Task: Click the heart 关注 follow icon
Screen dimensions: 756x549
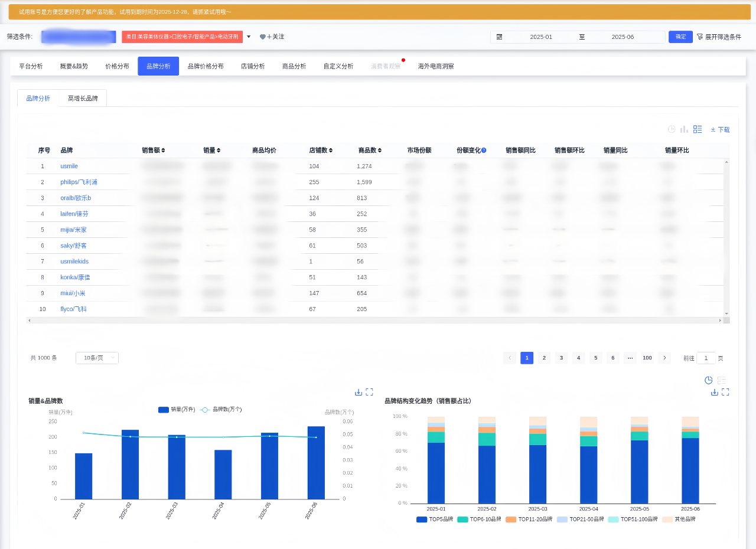Action: [263, 37]
